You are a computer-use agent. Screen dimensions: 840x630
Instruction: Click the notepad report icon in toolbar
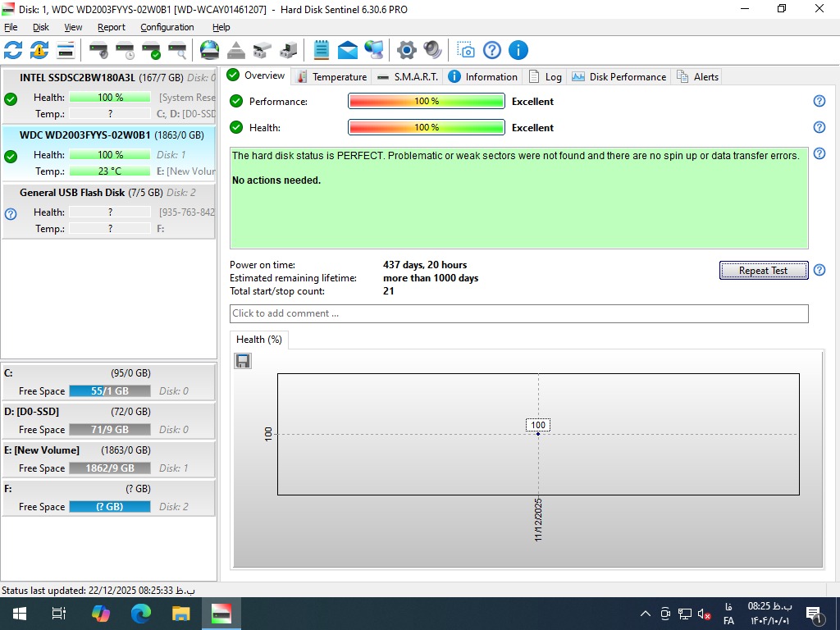coord(322,50)
